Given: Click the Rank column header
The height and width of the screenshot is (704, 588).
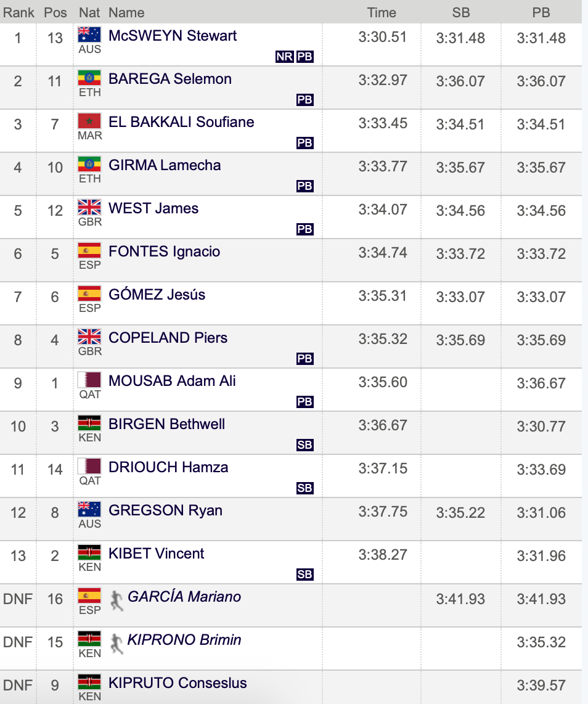Looking at the screenshot, I should click(18, 12).
